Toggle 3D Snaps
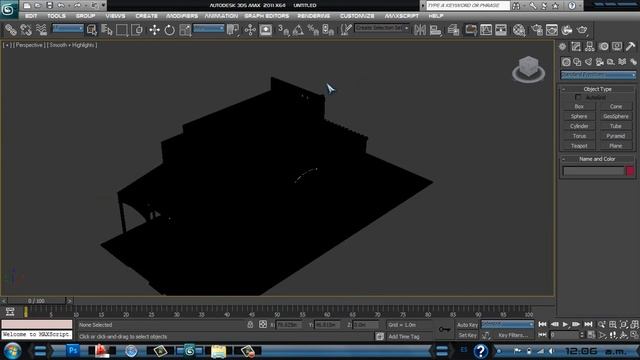Viewport: 640px width, 360px height. (283, 30)
